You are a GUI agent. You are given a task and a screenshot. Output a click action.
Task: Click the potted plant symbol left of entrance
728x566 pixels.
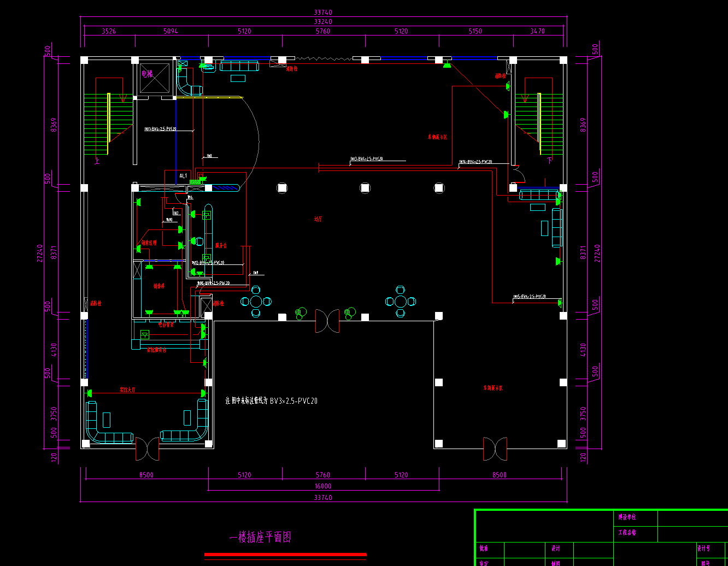coord(301,313)
